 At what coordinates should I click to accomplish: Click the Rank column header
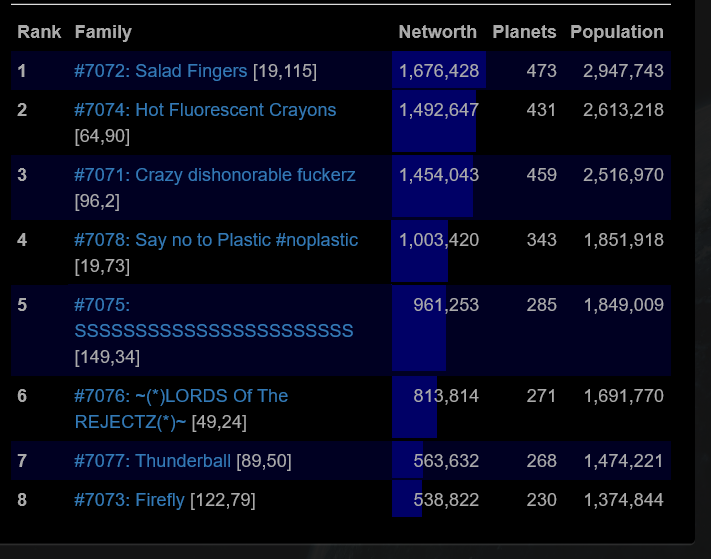pyautogui.click(x=39, y=32)
